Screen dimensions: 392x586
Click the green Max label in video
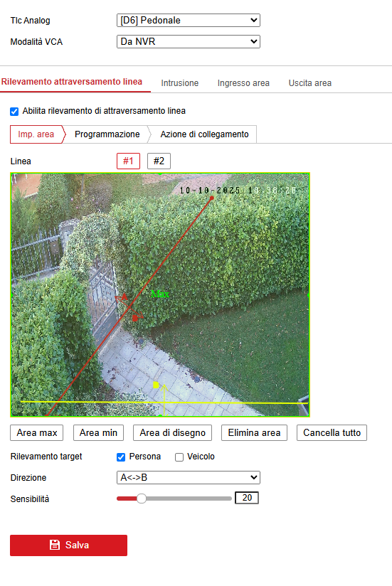[x=160, y=294]
